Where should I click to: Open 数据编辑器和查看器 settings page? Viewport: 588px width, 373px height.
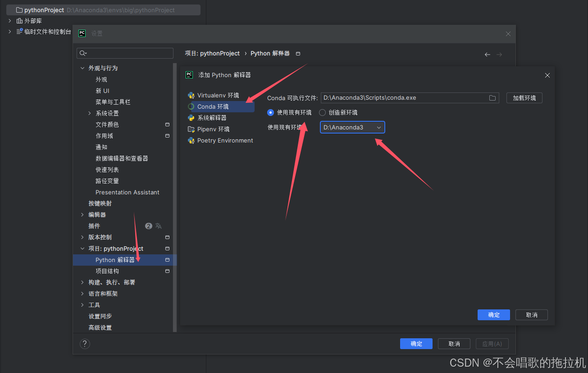[x=122, y=158]
